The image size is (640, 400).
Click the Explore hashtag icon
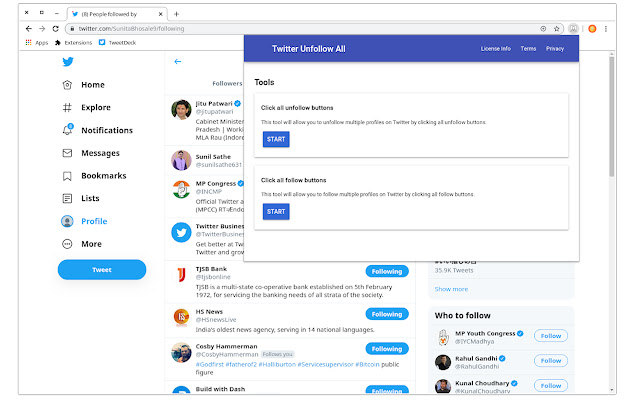click(67, 107)
